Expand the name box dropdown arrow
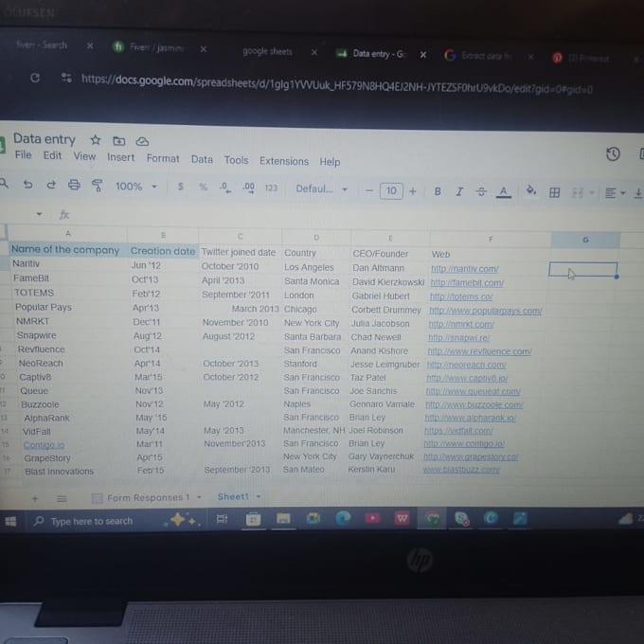This screenshot has height=644, width=644. [x=39, y=214]
